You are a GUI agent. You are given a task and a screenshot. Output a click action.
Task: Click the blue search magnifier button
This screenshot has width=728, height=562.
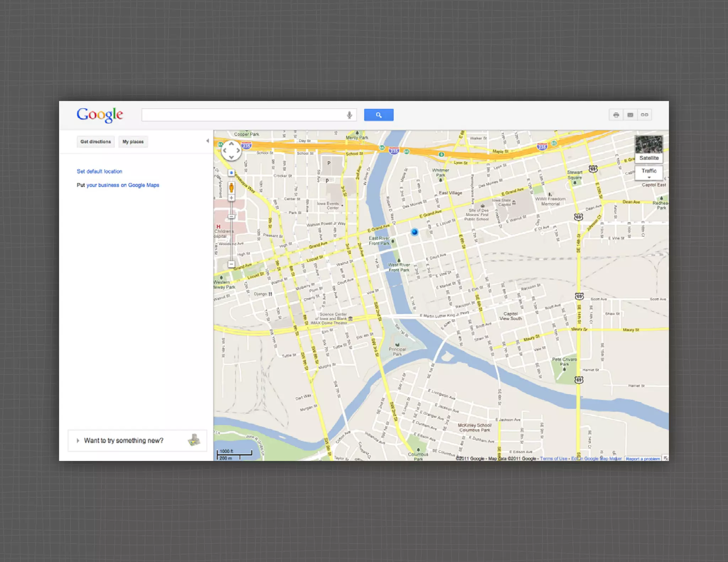(x=379, y=115)
